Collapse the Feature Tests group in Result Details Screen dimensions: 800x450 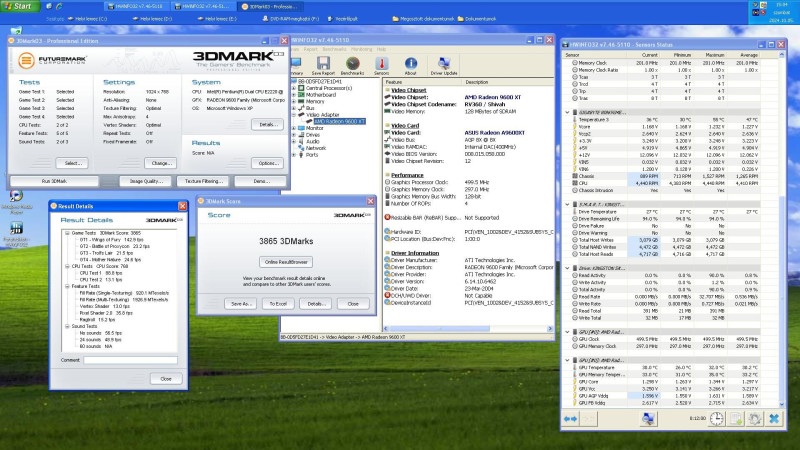click(67, 286)
